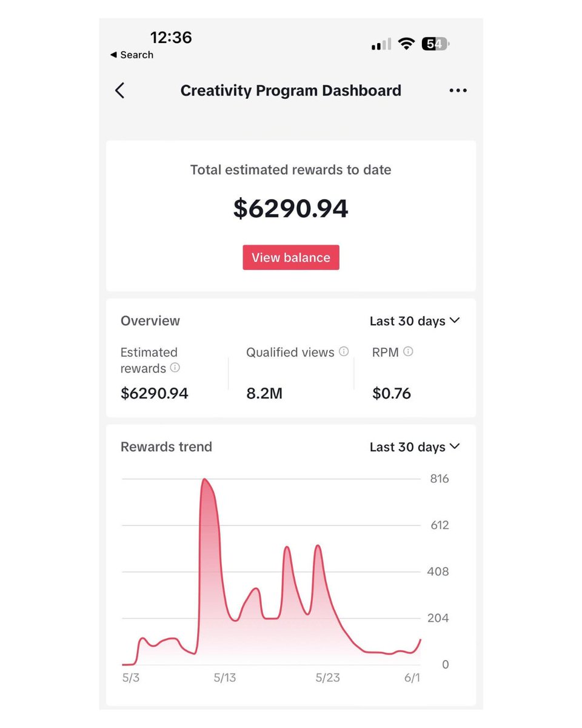
Task: Tap the $0.76 RPM value
Action: pos(392,394)
